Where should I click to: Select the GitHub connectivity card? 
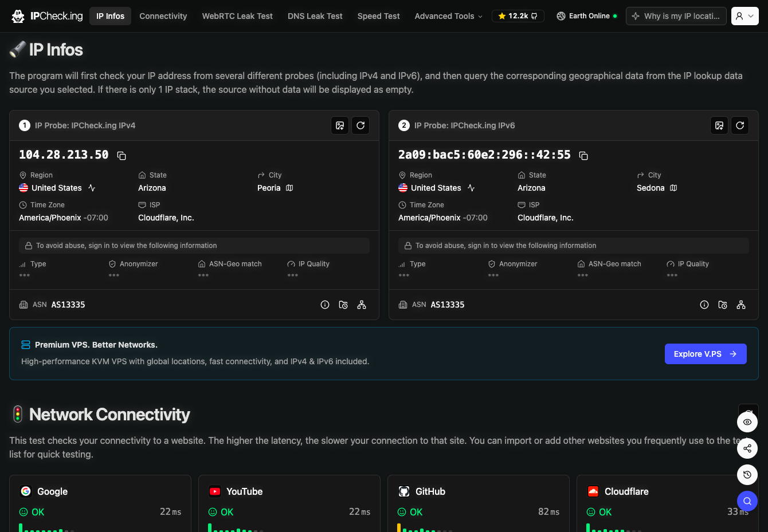pyautogui.click(x=479, y=504)
